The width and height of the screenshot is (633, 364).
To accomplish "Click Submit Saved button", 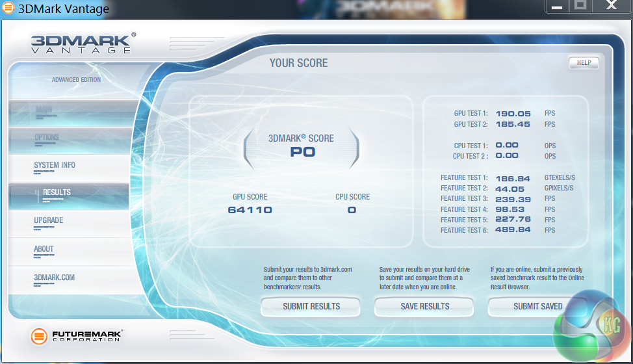I will click(537, 307).
